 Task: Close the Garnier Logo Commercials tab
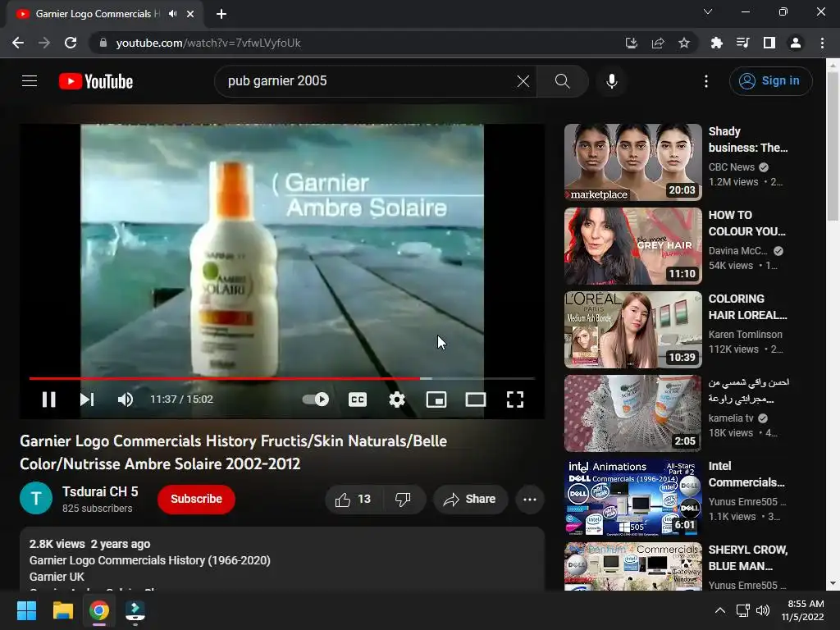pyautogui.click(x=190, y=14)
